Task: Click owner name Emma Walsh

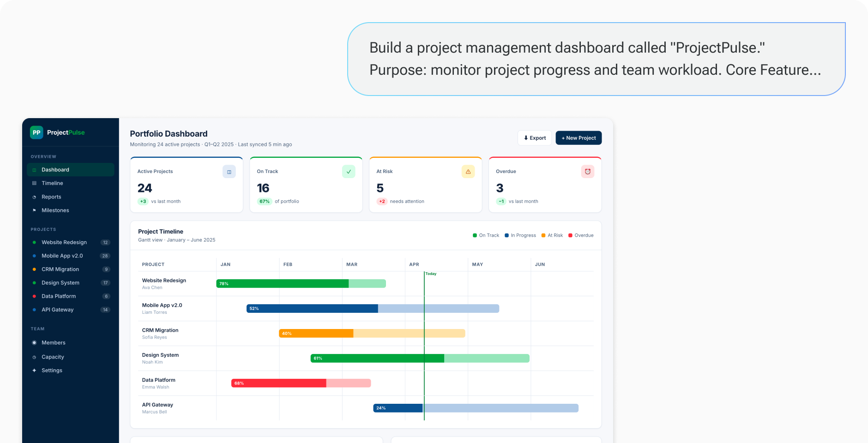Action: coord(156,387)
